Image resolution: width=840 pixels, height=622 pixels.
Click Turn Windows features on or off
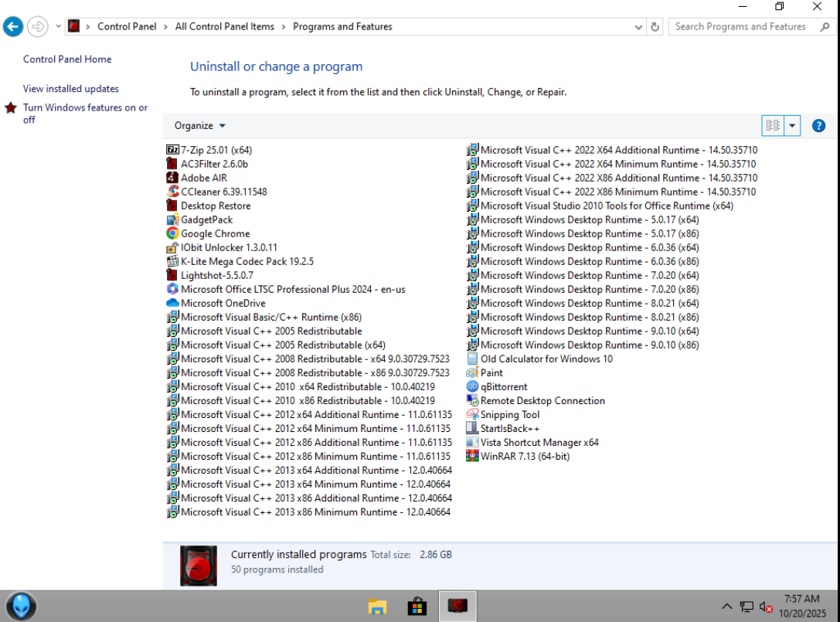[85, 114]
